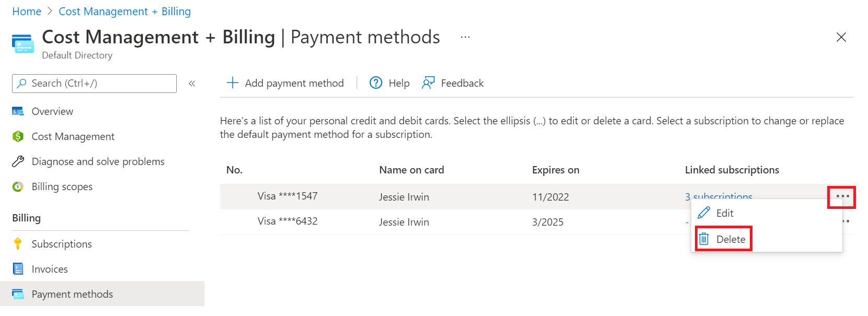
Task: Open Help using the question mark icon
Action: [375, 83]
